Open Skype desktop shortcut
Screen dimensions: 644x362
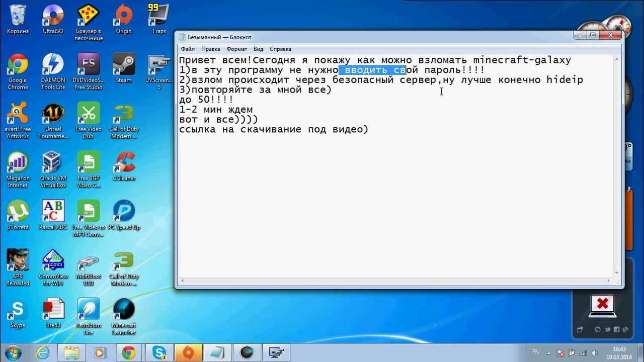[18, 313]
